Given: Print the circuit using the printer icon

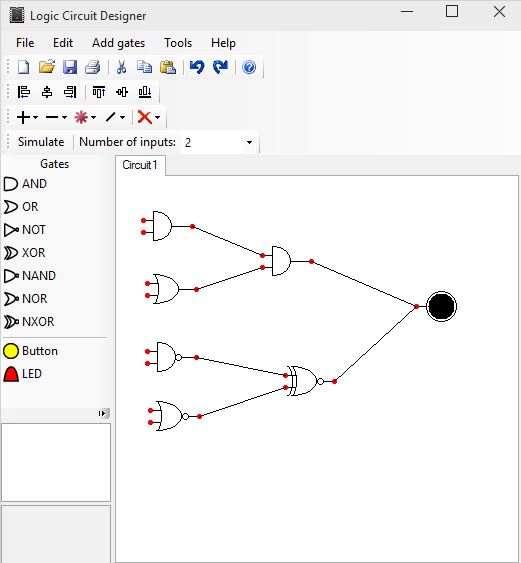Looking at the screenshot, I should 93,67.
